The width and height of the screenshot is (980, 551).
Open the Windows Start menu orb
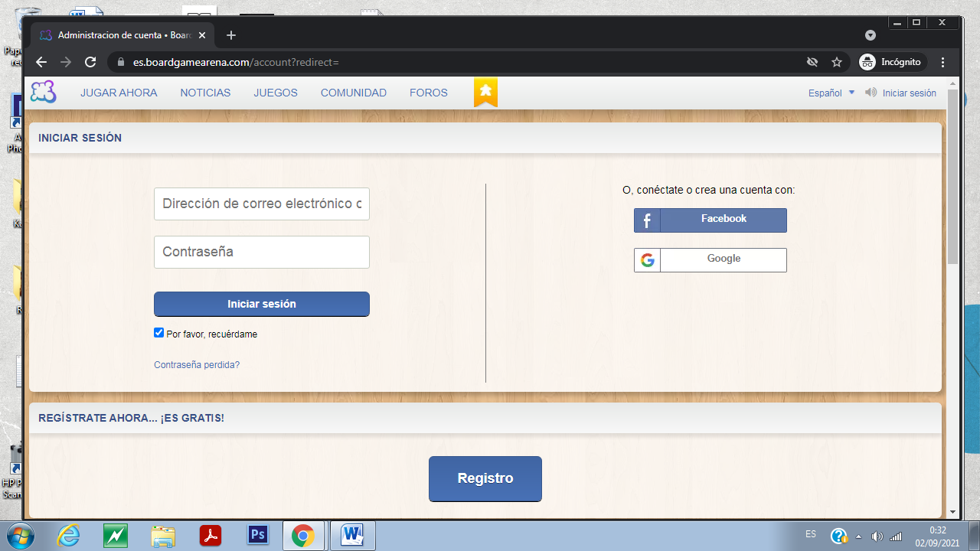(x=21, y=536)
